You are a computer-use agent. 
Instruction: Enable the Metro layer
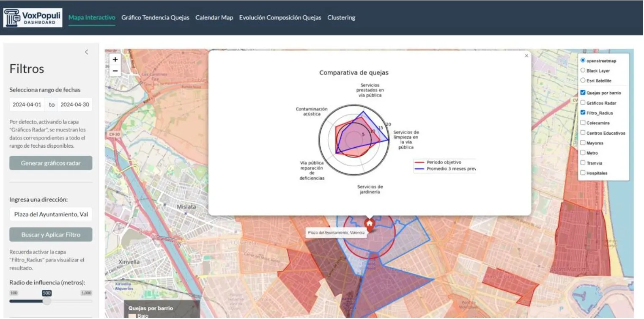click(x=583, y=153)
